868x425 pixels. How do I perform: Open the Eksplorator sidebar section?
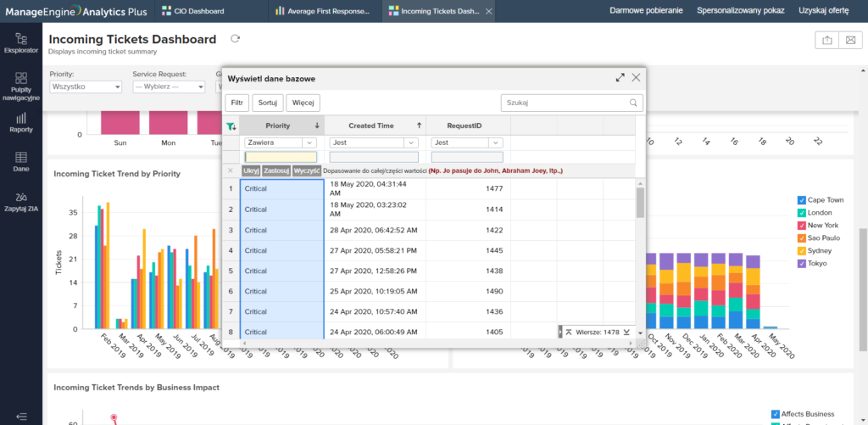(21, 43)
